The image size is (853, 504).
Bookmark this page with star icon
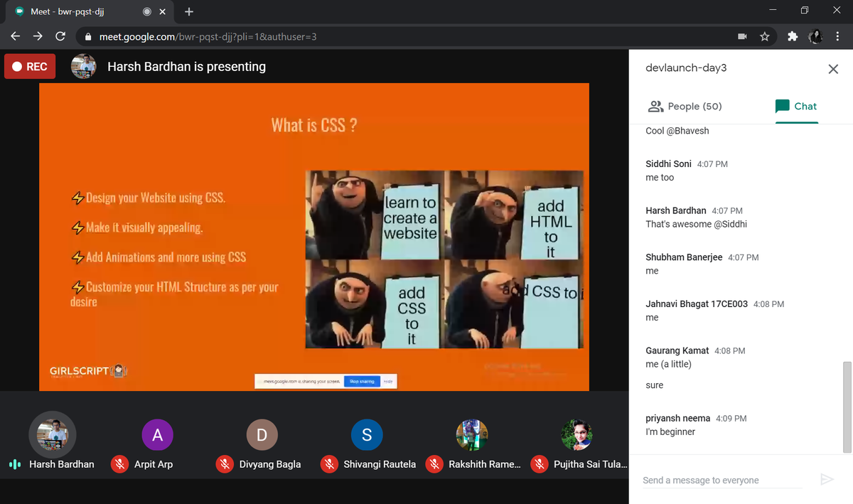coord(765,36)
